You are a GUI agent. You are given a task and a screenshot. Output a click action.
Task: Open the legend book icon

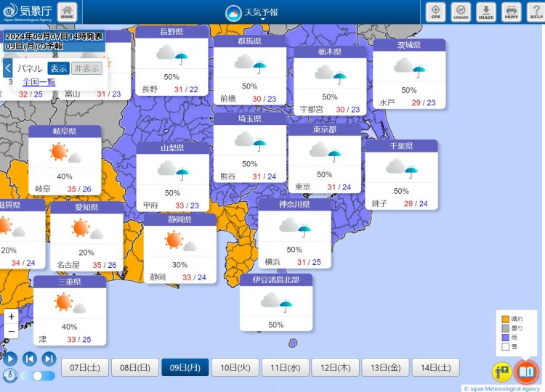point(525,372)
